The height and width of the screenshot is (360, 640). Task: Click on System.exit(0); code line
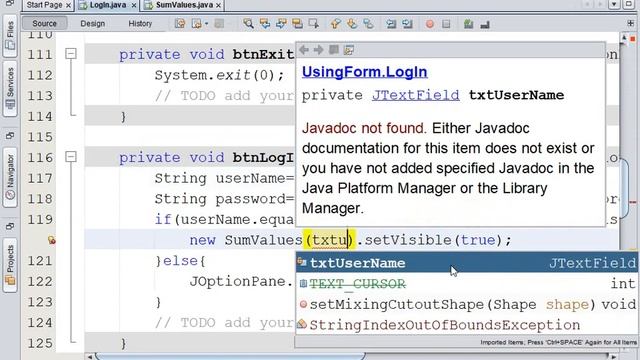click(219, 75)
